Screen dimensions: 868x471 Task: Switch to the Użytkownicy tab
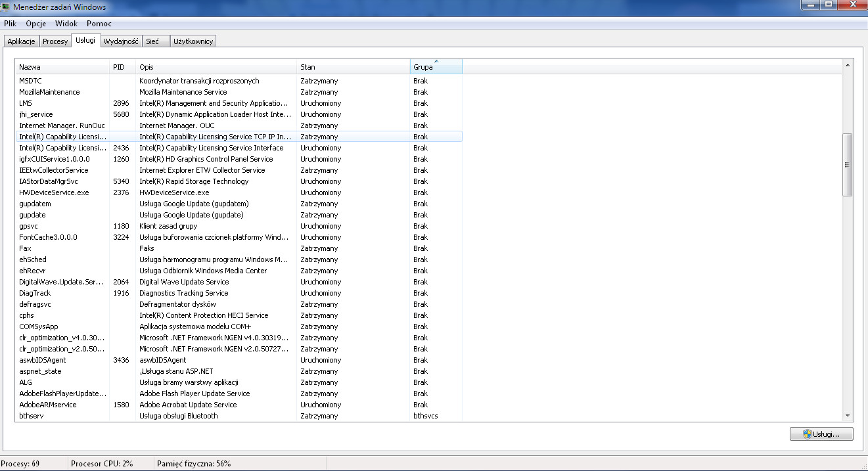pyautogui.click(x=193, y=41)
